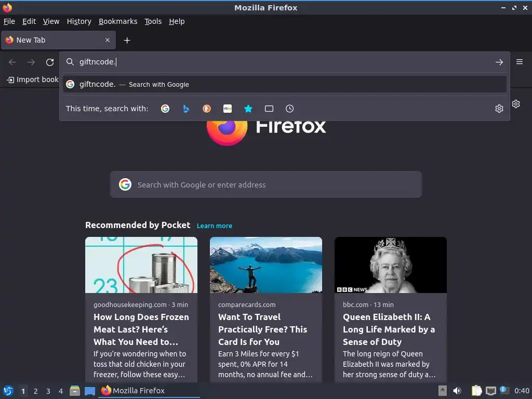
Task: Select 'giftncode. — Search with Google' suggestion
Action: pyautogui.click(x=284, y=84)
